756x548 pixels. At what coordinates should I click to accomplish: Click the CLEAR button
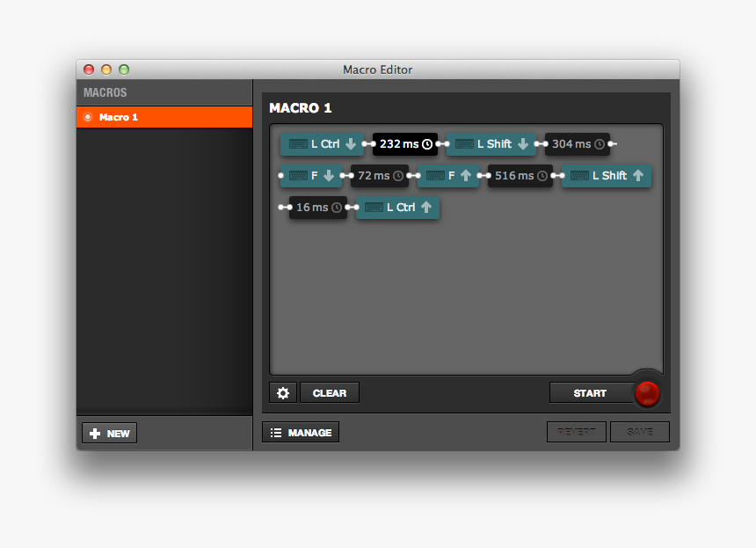pos(330,393)
